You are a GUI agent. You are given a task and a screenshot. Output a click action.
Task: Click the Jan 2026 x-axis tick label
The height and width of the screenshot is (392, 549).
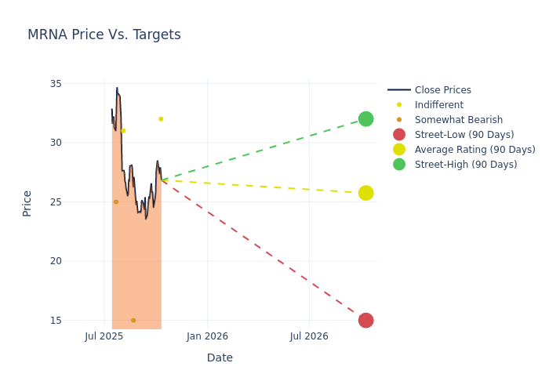(207, 336)
